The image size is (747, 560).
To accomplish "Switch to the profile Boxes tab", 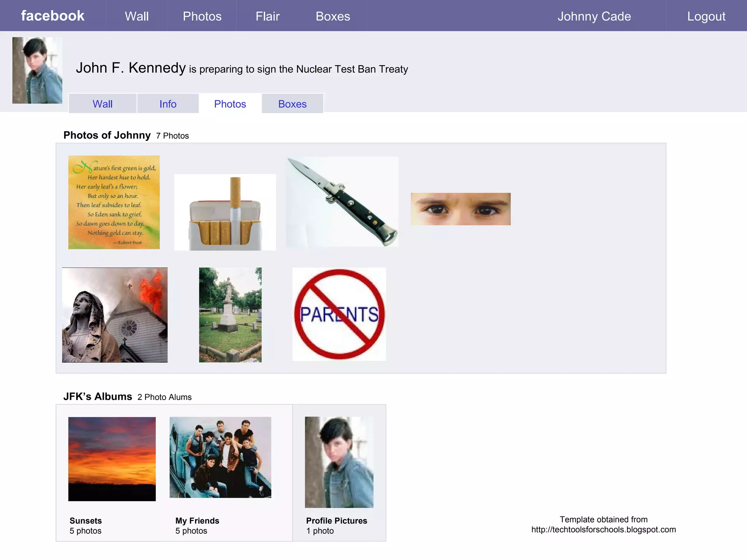I will click(292, 104).
